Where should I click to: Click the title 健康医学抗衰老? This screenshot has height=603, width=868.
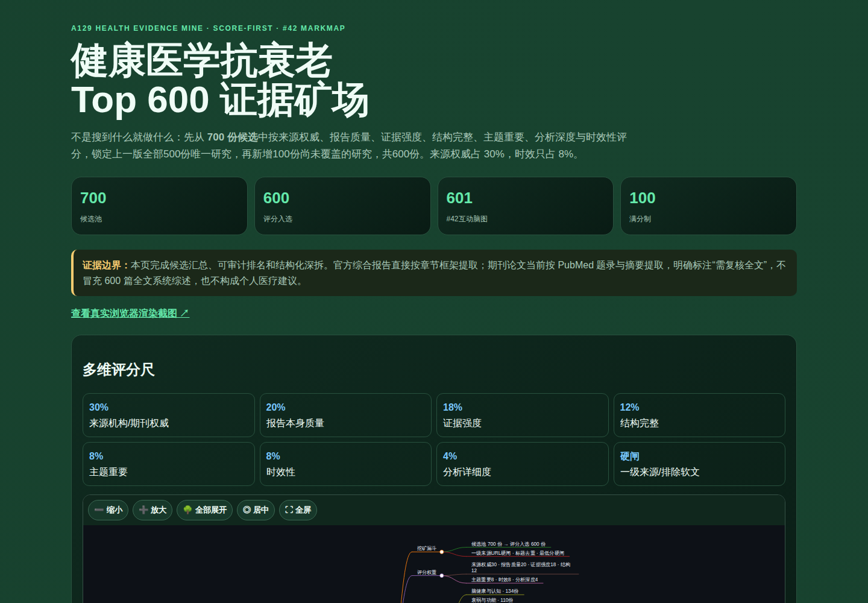coord(201,61)
